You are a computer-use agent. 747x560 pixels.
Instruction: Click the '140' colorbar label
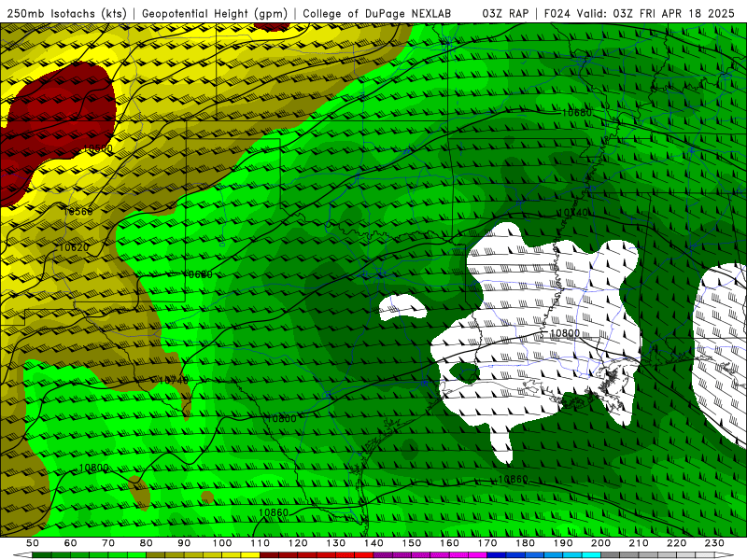pos(373,543)
